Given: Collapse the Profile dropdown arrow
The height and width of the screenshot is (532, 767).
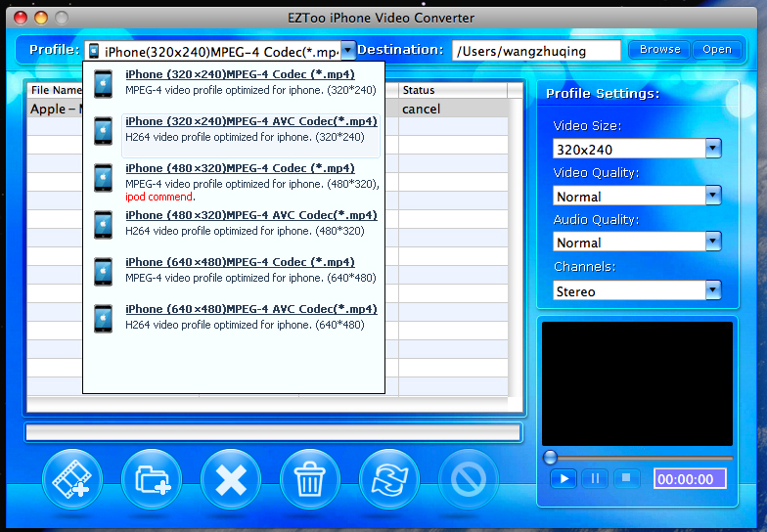Looking at the screenshot, I should coord(347,50).
